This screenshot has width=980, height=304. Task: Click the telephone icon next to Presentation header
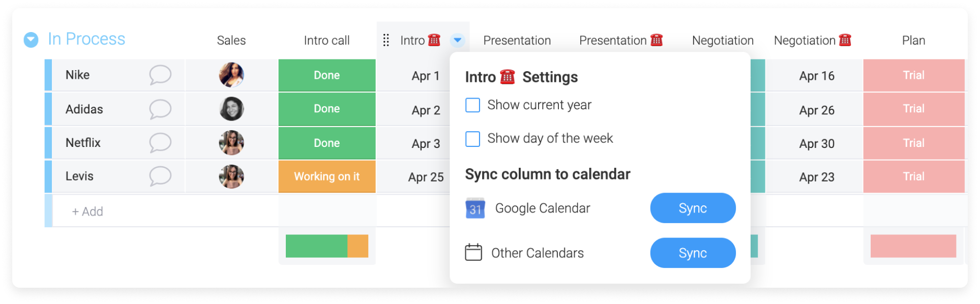point(657,40)
